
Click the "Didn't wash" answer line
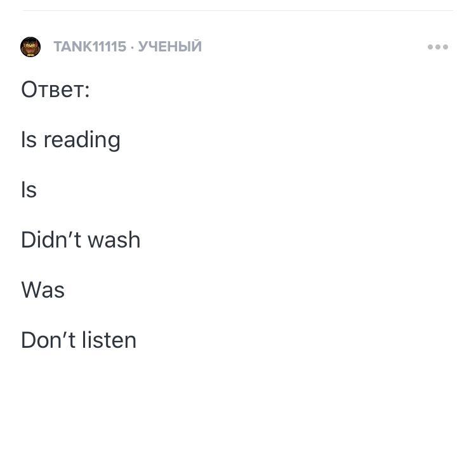81,240
